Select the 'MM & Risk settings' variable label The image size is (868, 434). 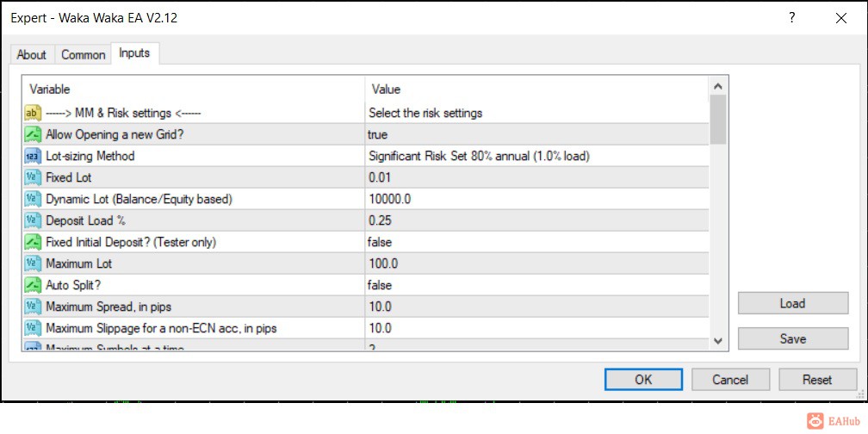point(123,113)
